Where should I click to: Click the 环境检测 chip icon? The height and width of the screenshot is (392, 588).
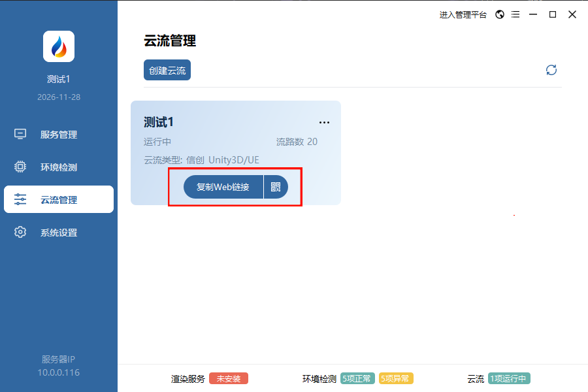click(20, 167)
